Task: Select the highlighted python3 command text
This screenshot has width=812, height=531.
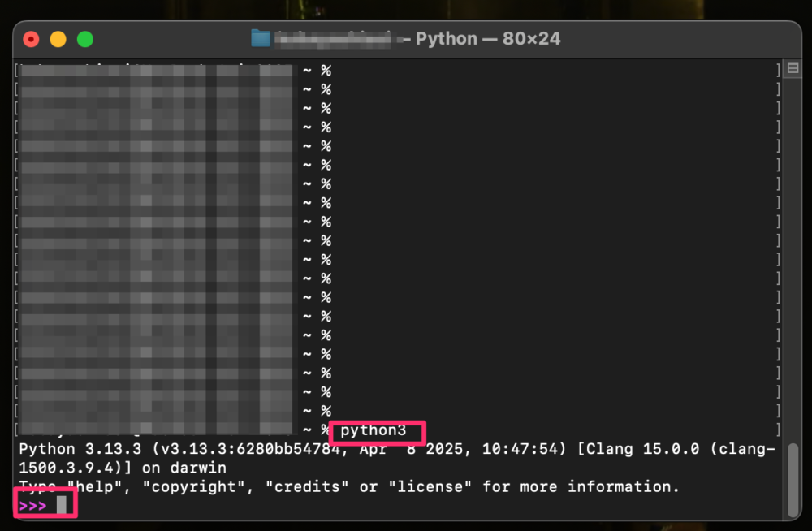Action: (x=377, y=431)
